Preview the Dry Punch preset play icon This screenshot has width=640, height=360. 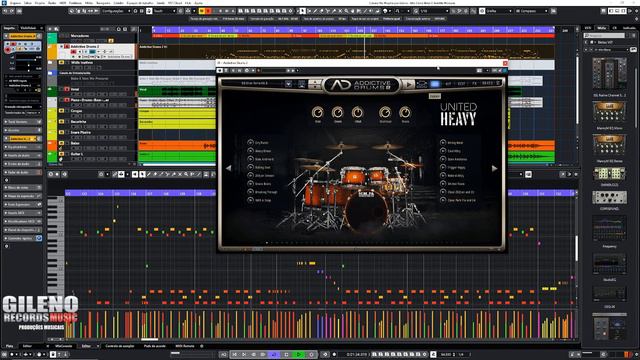click(250, 142)
